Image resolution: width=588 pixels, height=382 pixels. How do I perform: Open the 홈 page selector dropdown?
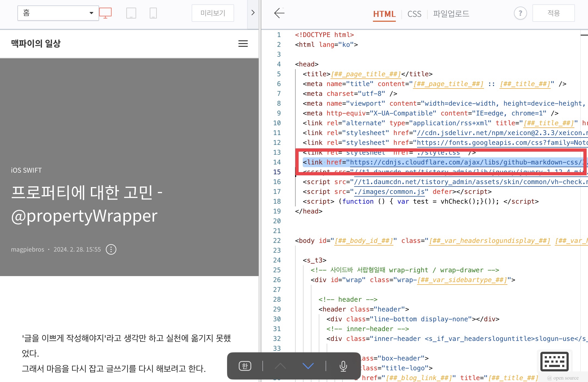click(58, 13)
